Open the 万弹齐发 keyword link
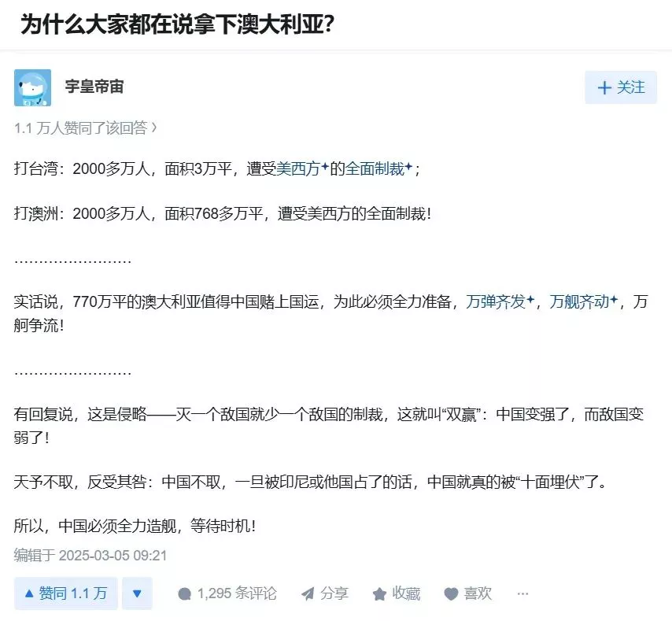Image resolution: width=672 pixels, height=621 pixels. 496,301
